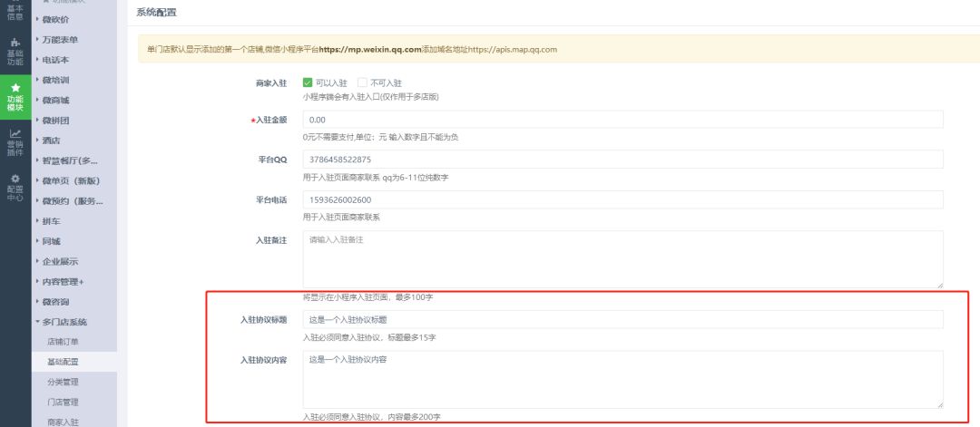This screenshot has width=980, height=427.
Task: Click the 入驻协议内容 textarea
Action: point(622,380)
